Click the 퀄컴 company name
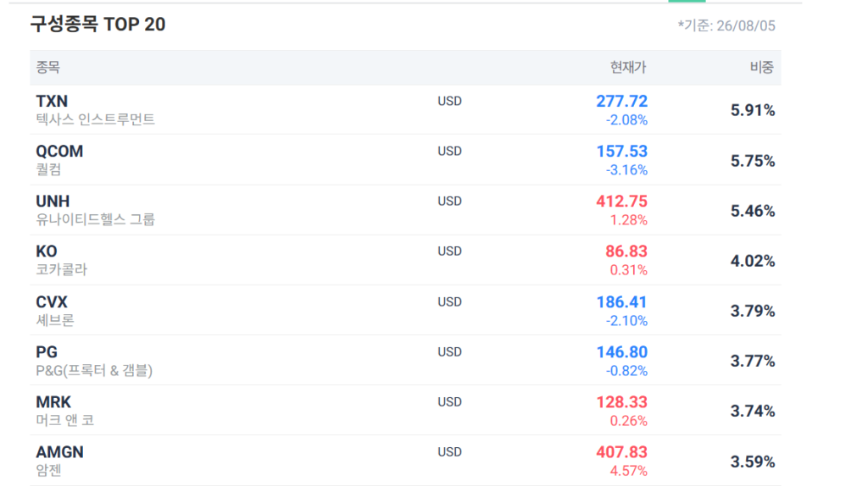The height and width of the screenshot is (492, 868). click(48, 169)
